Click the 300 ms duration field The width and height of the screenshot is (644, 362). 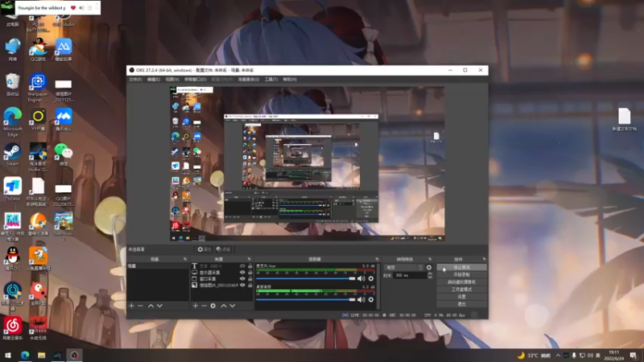click(410, 275)
